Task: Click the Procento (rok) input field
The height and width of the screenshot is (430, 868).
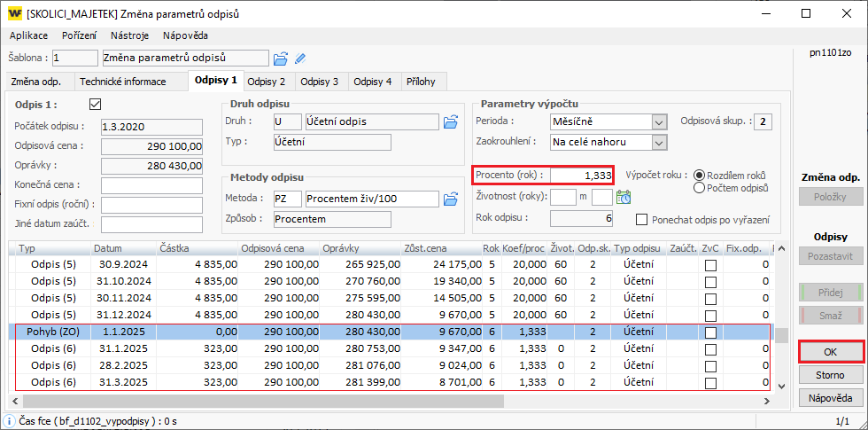Action: coord(581,176)
